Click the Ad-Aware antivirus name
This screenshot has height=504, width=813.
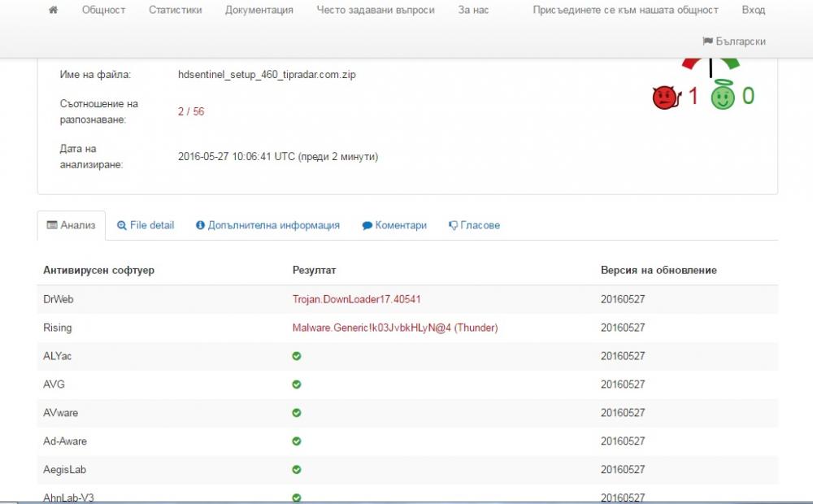(x=65, y=441)
